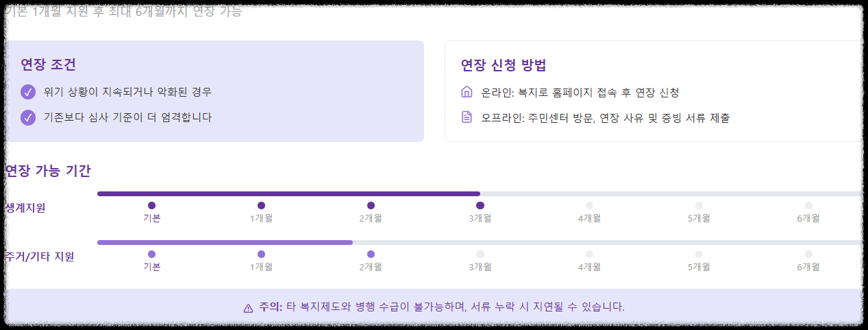Viewport: 868px width, 330px height.
Task: Click 2개월 label in 주거/기타 지원 row
Action: coord(371,267)
